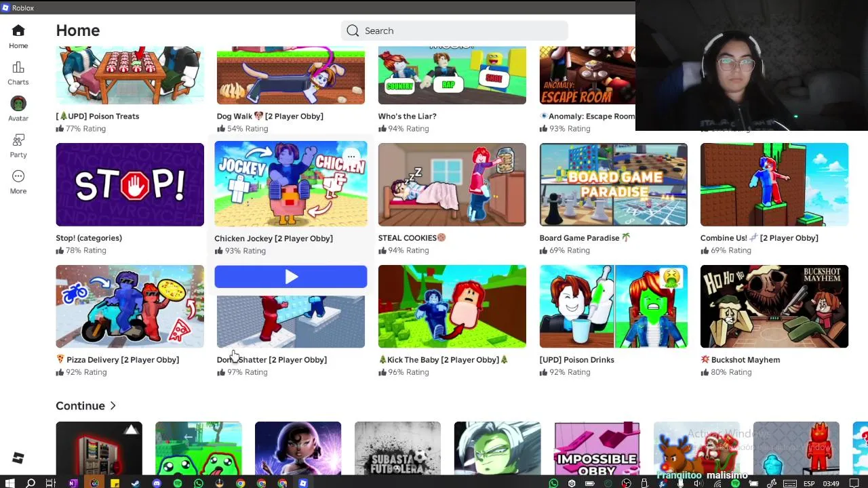Open the Poison Treats game thumbnail
The height and width of the screenshot is (488, 868).
click(130, 75)
